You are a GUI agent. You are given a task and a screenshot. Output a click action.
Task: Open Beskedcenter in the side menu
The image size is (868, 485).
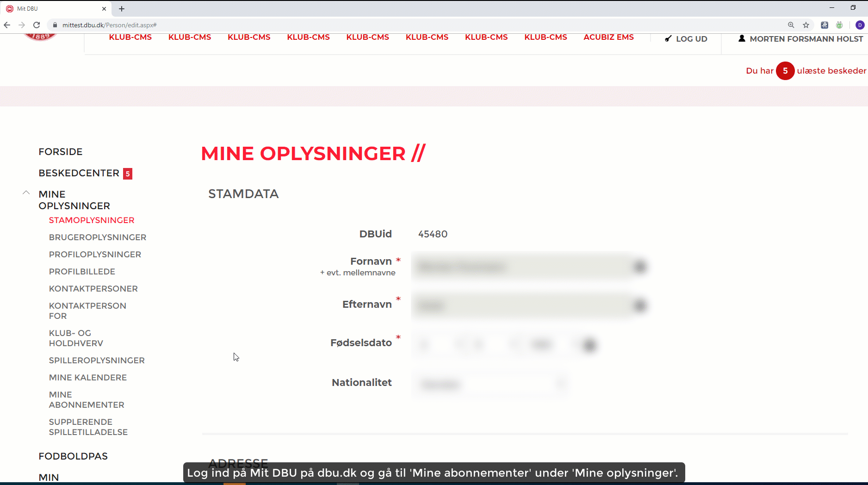(x=79, y=173)
